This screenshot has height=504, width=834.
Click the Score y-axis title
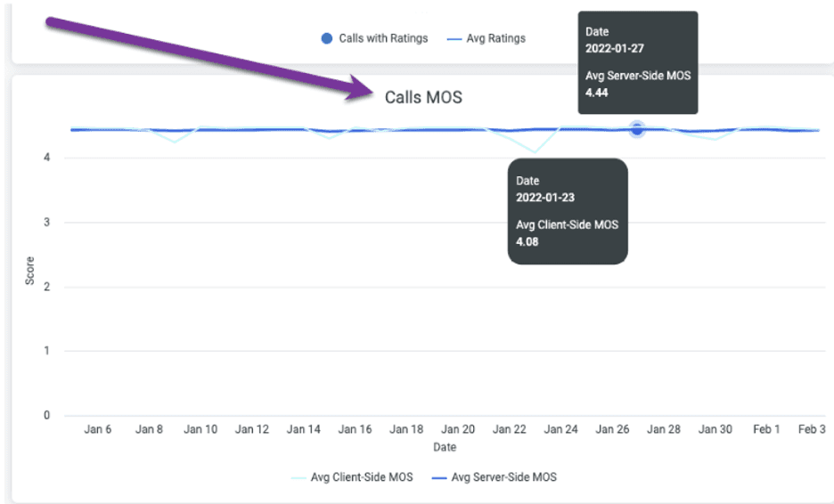click(x=30, y=272)
